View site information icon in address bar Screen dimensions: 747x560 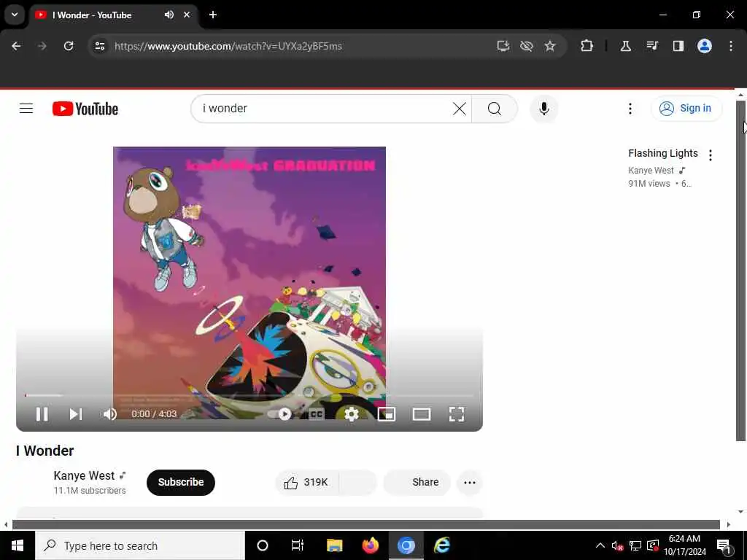pyautogui.click(x=99, y=46)
